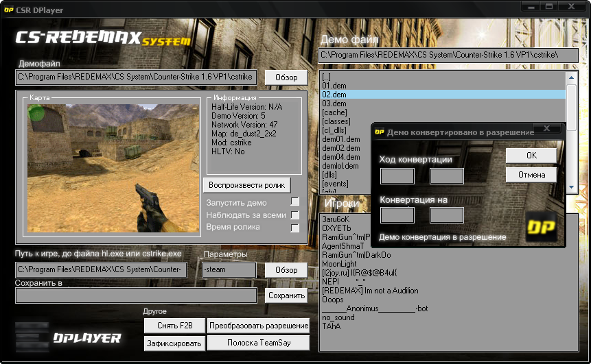
Task: Check the Время ролика option
Action: coord(294,228)
